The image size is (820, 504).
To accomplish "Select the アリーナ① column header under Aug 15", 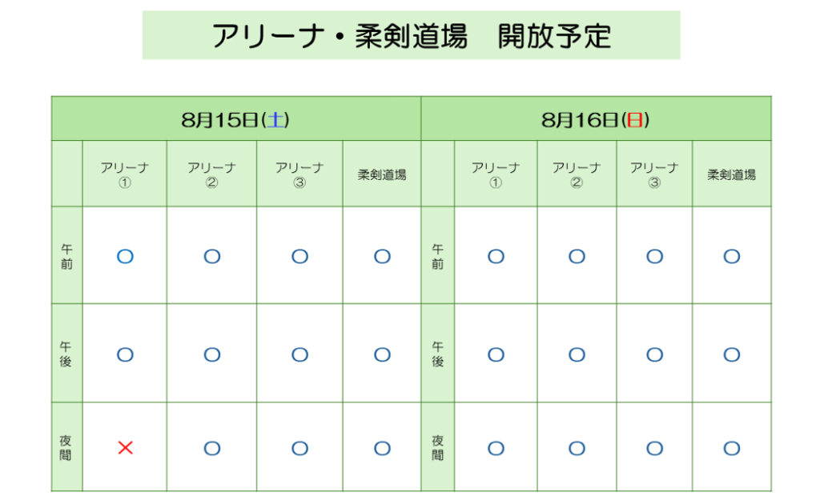I will 124,174.
